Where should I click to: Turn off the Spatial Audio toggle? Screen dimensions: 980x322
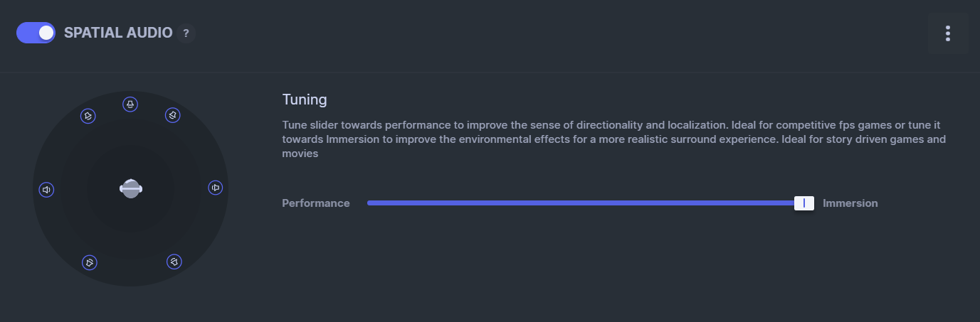(36, 33)
